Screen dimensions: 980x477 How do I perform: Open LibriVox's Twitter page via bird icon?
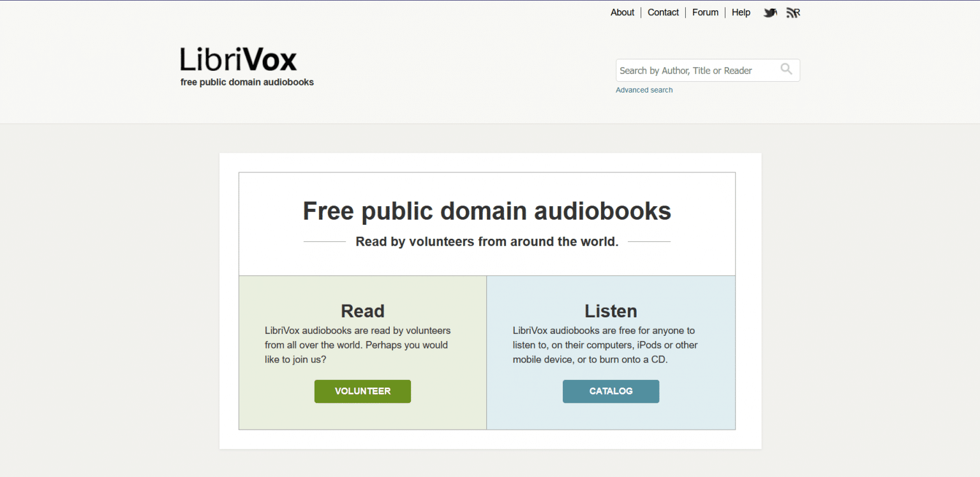click(x=770, y=12)
